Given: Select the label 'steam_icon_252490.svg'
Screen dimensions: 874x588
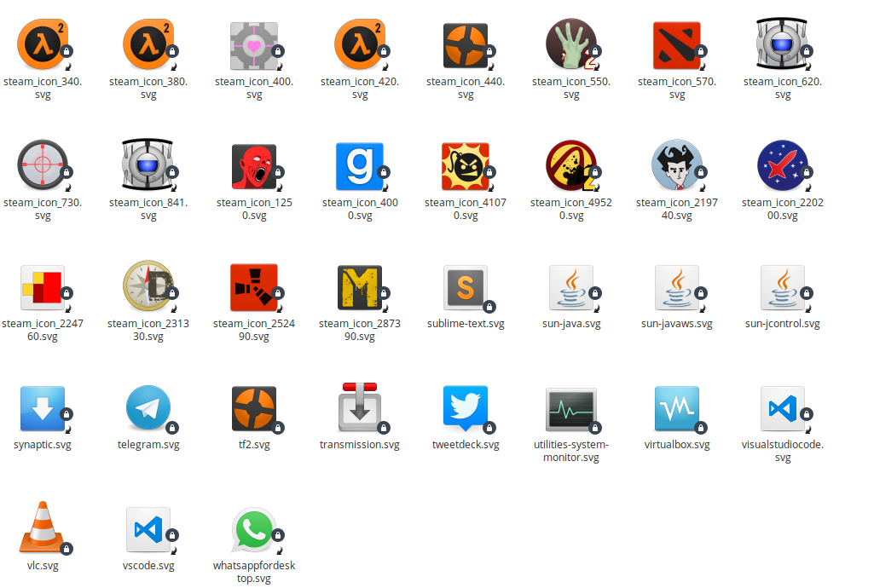Looking at the screenshot, I should (x=253, y=330).
